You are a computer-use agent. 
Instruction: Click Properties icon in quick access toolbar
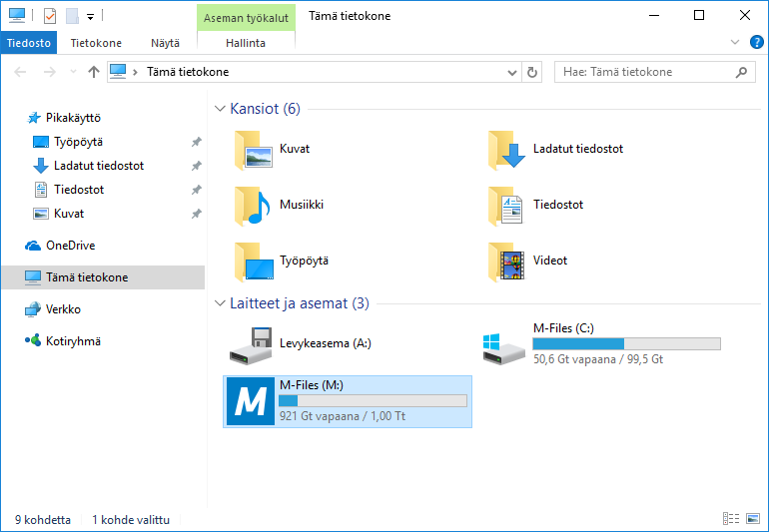pos(50,16)
